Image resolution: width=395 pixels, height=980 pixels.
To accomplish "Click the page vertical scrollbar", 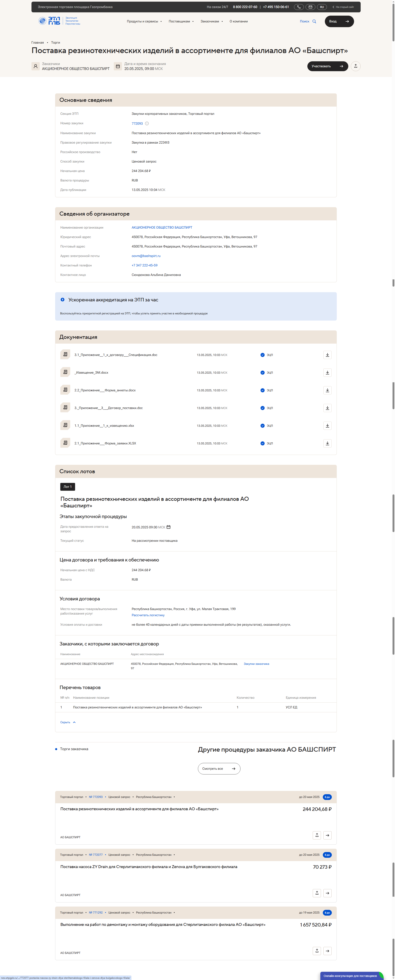I will pos(393,23).
